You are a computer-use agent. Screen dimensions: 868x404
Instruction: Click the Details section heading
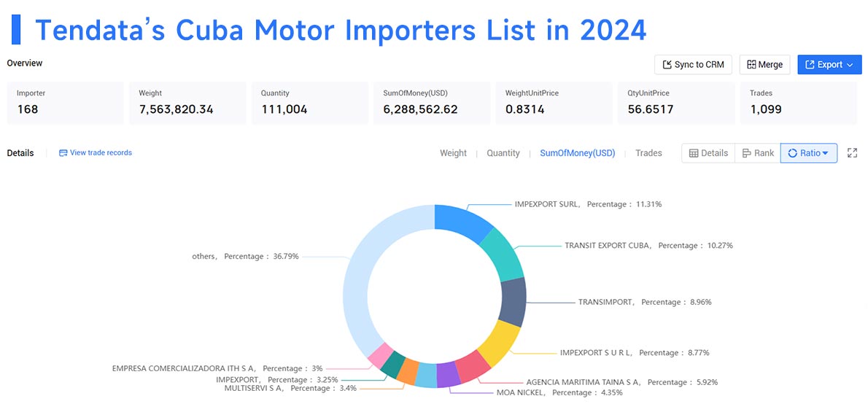point(20,153)
